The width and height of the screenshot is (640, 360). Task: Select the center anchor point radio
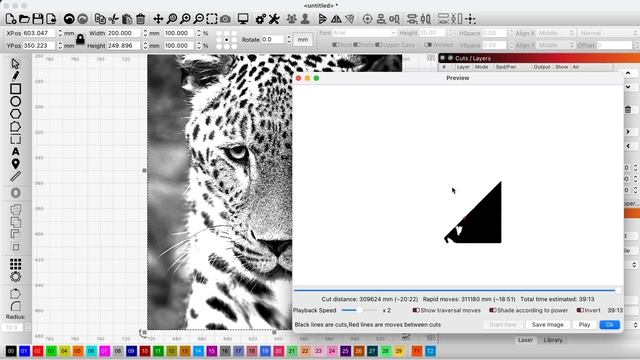(x=227, y=40)
